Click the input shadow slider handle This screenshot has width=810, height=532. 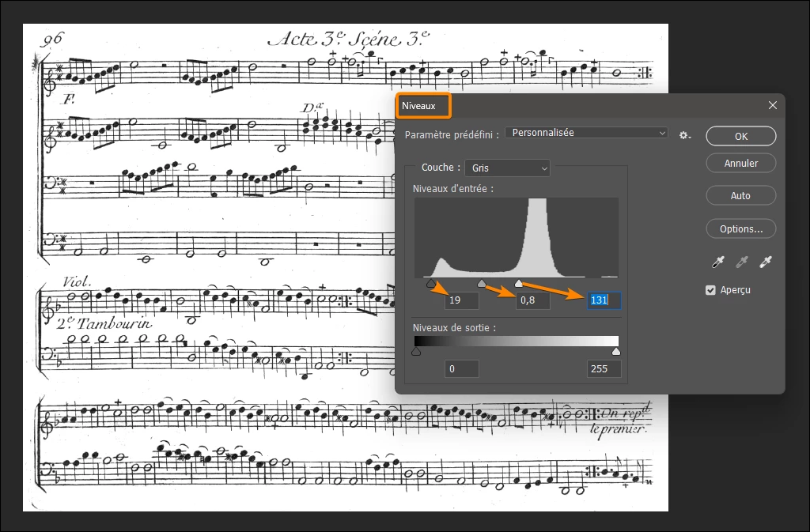[x=431, y=283]
